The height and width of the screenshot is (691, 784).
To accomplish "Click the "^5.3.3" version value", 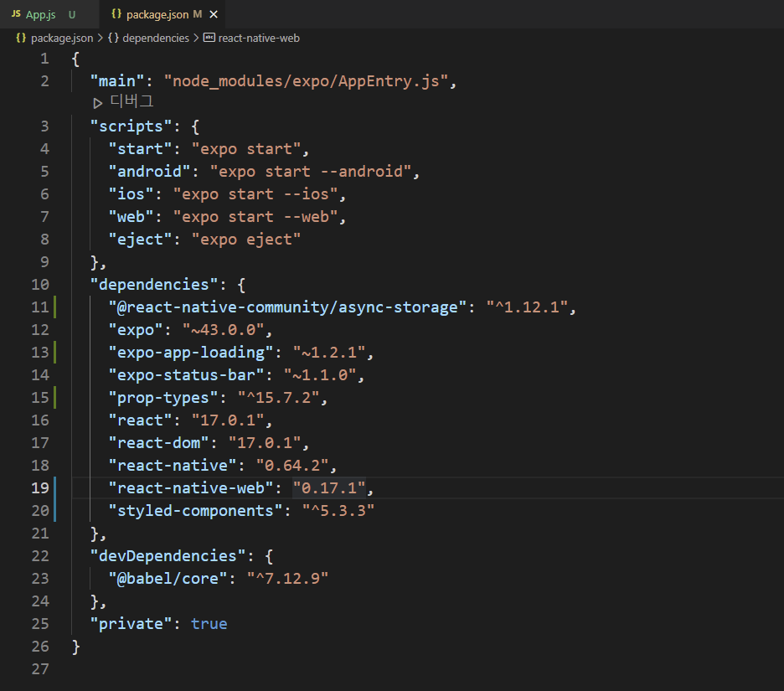I will coord(338,511).
